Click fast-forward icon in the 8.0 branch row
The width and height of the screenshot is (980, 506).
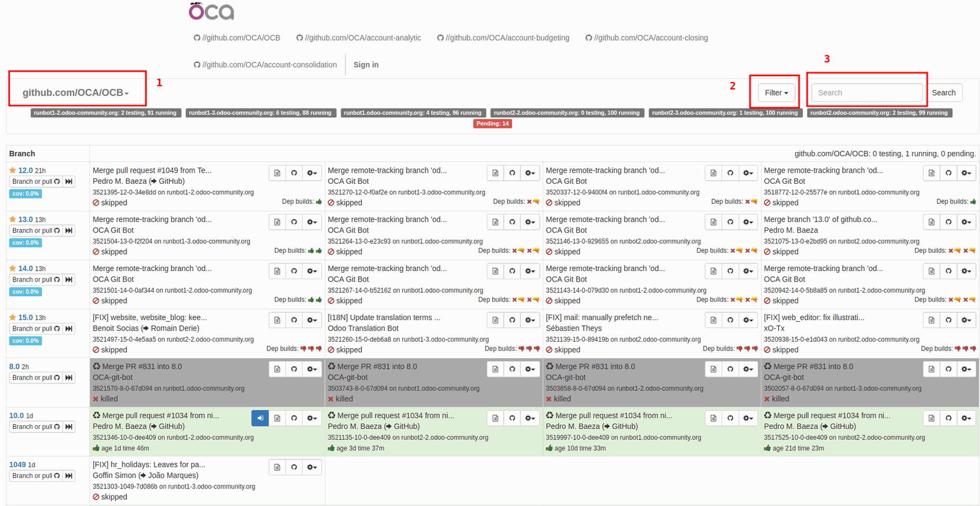tap(69, 378)
